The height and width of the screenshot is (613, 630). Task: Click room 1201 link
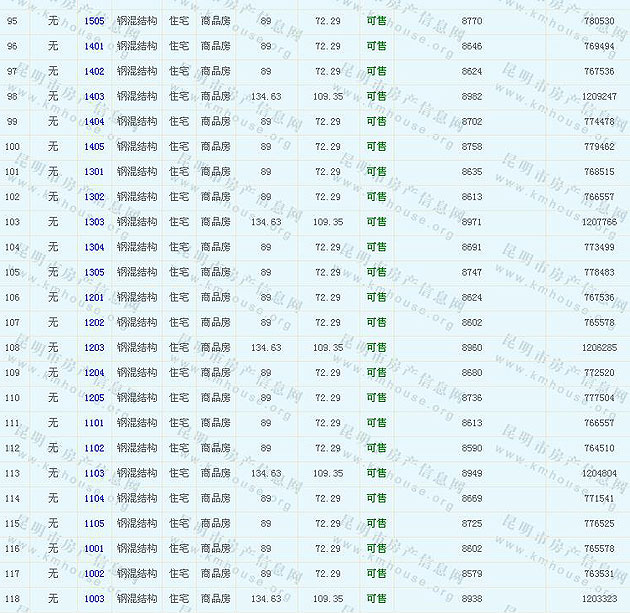[94, 297]
